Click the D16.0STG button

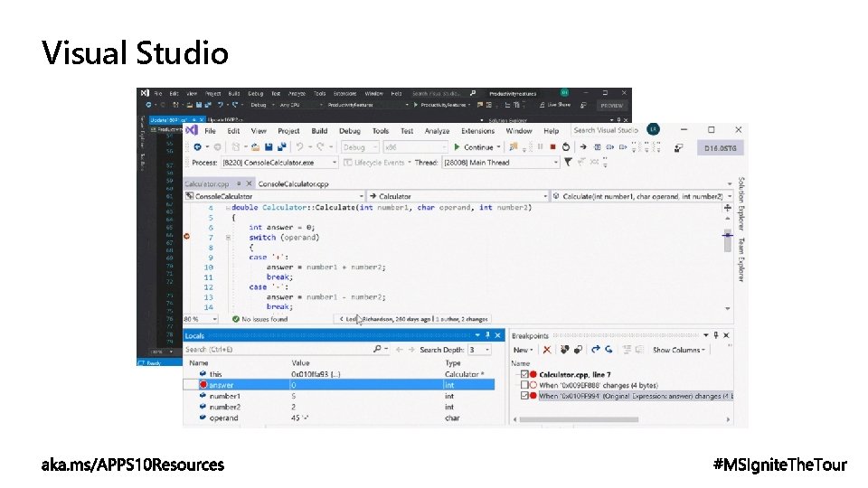(721, 148)
